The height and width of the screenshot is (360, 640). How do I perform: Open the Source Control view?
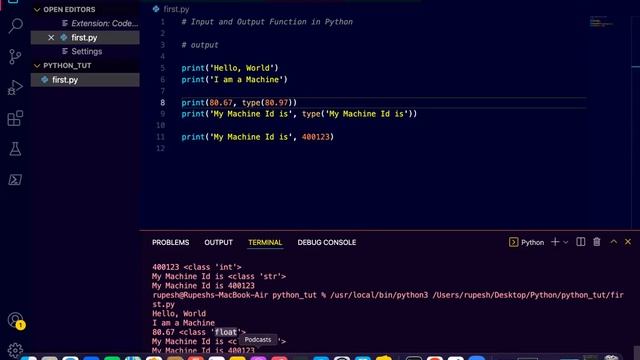(15, 57)
